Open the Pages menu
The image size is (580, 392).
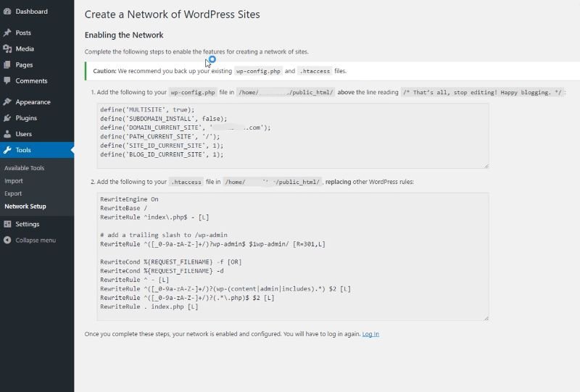[x=24, y=64]
